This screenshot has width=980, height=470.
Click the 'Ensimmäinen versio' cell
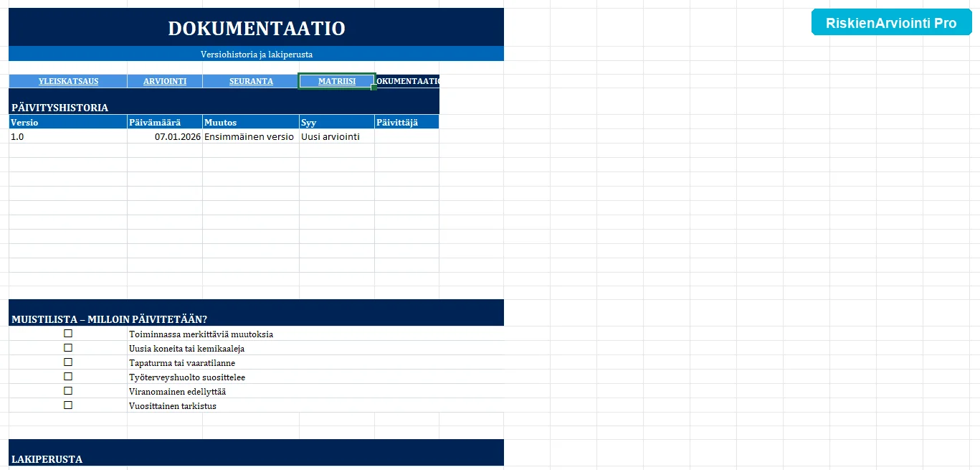click(x=251, y=136)
